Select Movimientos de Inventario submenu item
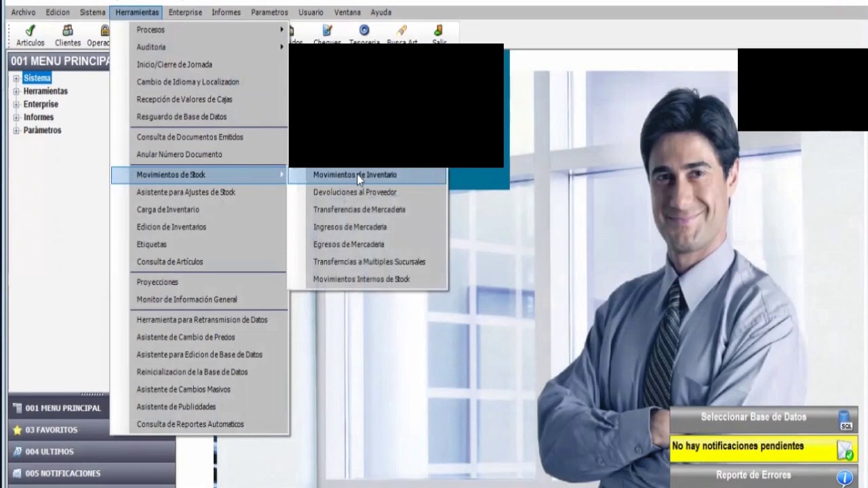This screenshot has width=868, height=488. [x=368, y=175]
